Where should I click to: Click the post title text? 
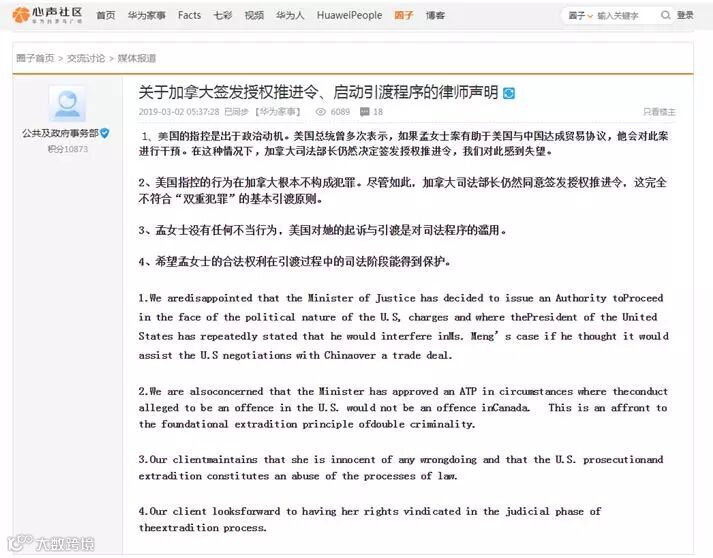(x=318, y=92)
